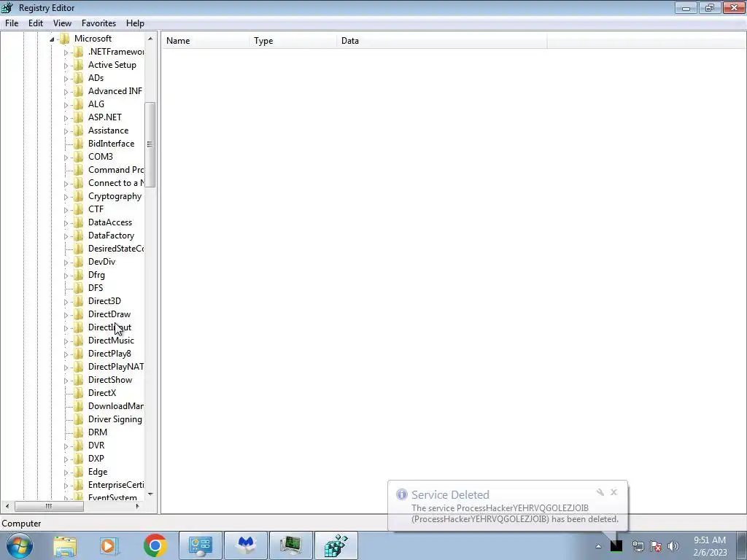Screen dimensions: 747x560
Task: Switch to Malwarebytes taskbar window
Action: click(x=246, y=545)
